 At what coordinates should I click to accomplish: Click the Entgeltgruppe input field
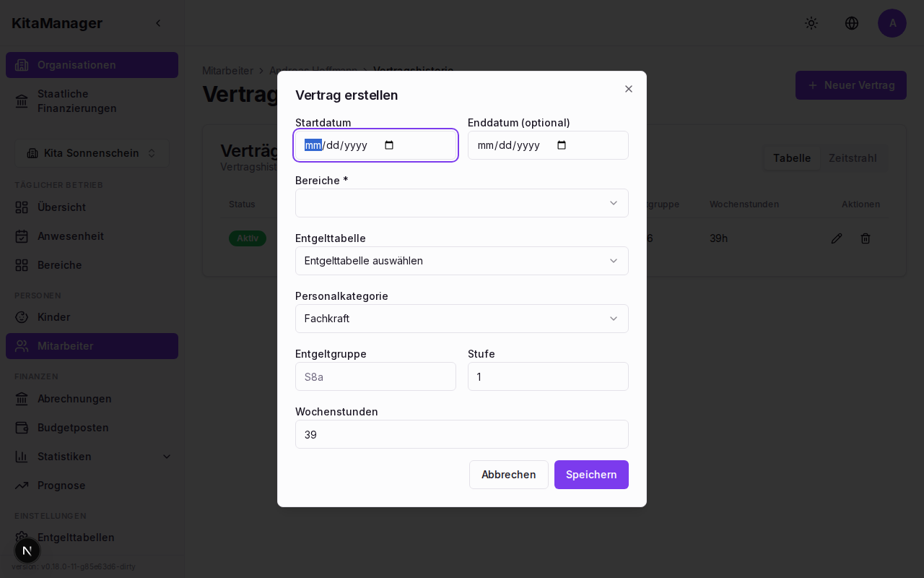375,376
